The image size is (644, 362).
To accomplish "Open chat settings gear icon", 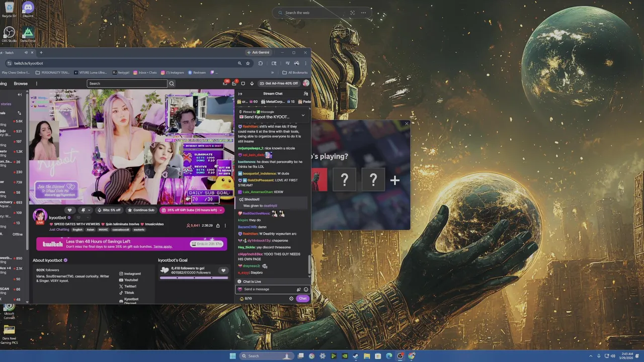I will 291,299.
